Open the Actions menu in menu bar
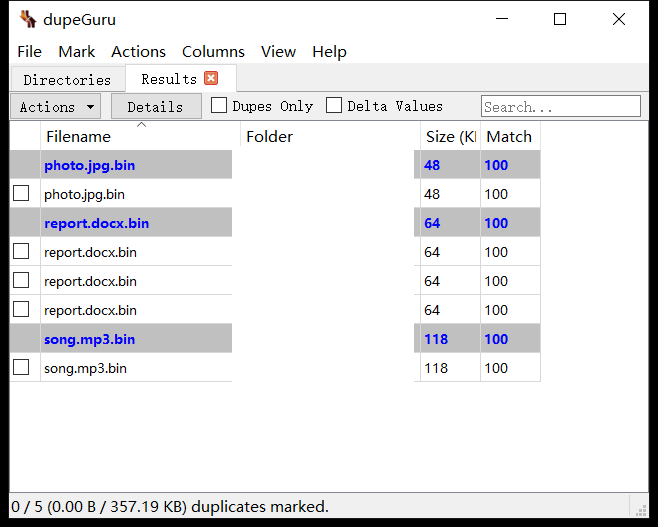Screen dimensions: 658x527 (x=138, y=52)
